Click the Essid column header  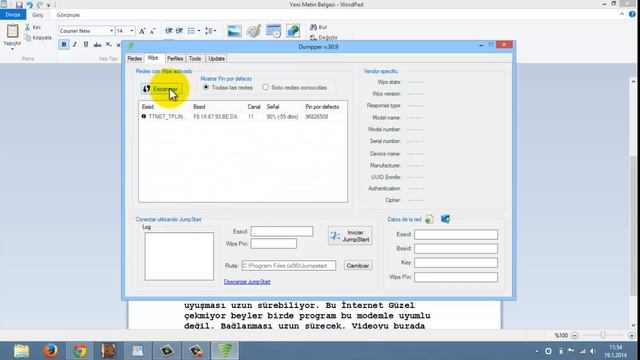coord(148,107)
